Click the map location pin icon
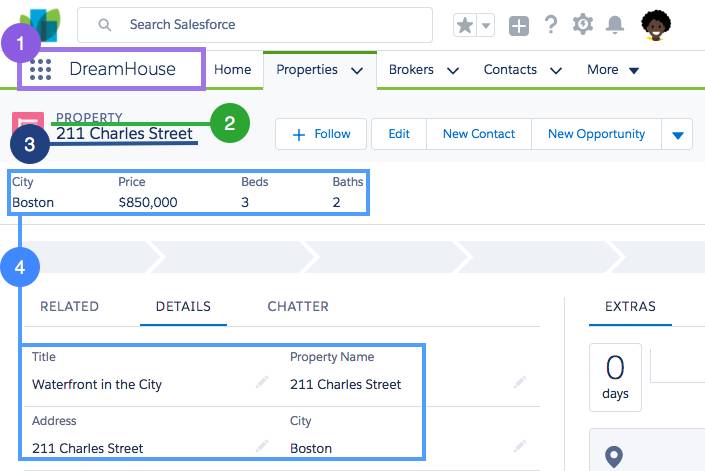 (614, 457)
